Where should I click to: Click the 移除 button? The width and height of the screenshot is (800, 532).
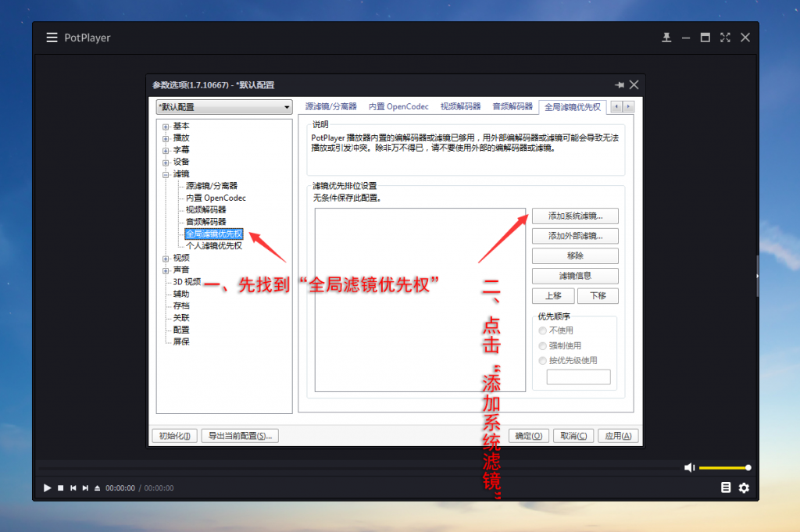tap(575, 256)
